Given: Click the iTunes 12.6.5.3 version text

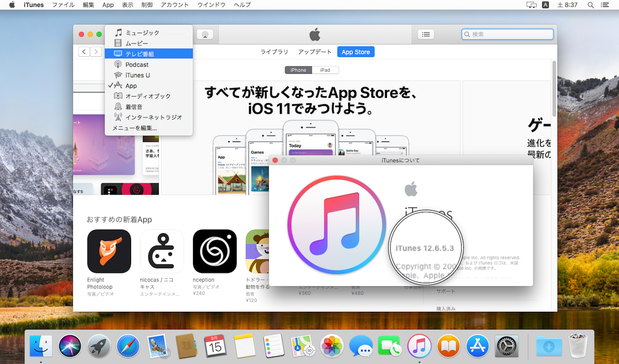Looking at the screenshot, I should click(x=425, y=248).
